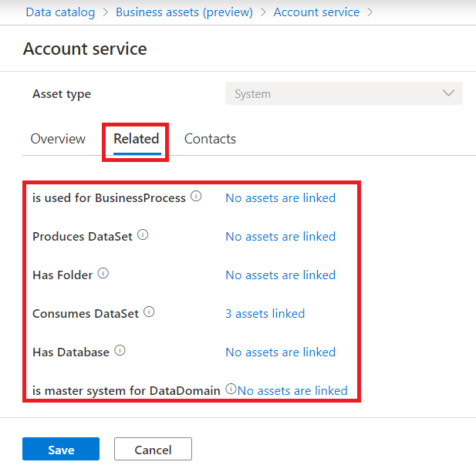
Task: Click info icon beside is used for BusinessProcess
Action: pos(196,197)
